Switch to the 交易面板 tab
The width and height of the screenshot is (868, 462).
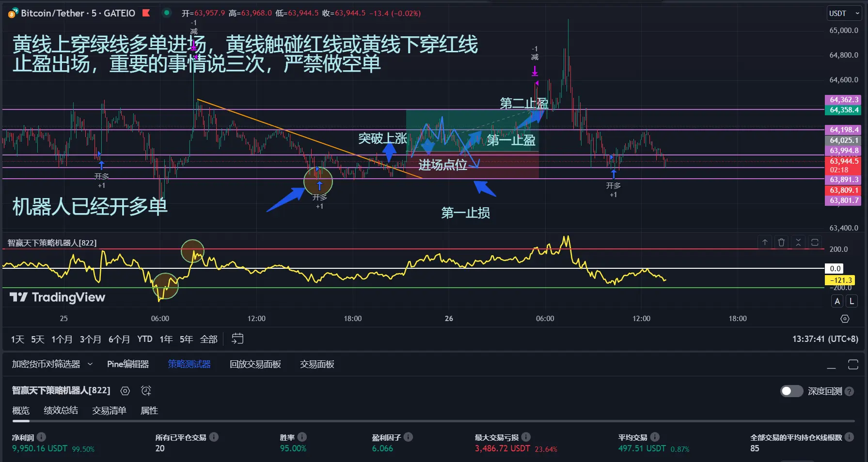tap(317, 364)
